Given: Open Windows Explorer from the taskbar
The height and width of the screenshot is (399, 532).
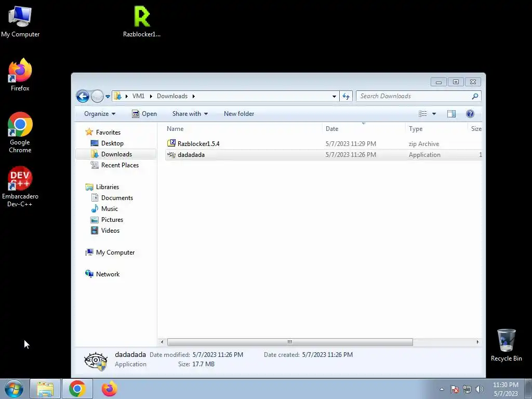Looking at the screenshot, I should click(45, 389).
